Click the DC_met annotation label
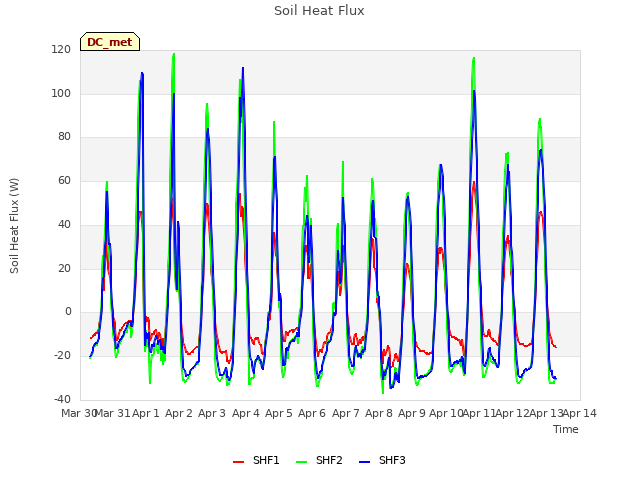Viewport: 640px width, 480px height. click(x=110, y=42)
